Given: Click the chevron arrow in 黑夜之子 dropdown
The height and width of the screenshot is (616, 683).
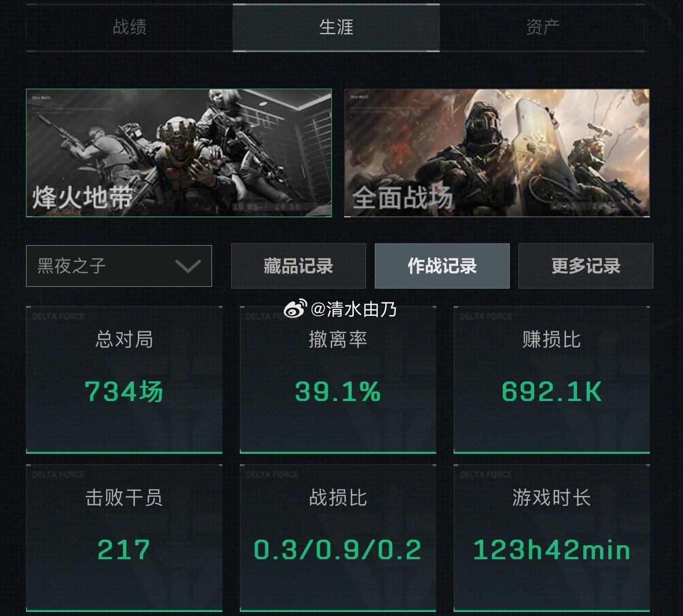Looking at the screenshot, I should 188,266.
